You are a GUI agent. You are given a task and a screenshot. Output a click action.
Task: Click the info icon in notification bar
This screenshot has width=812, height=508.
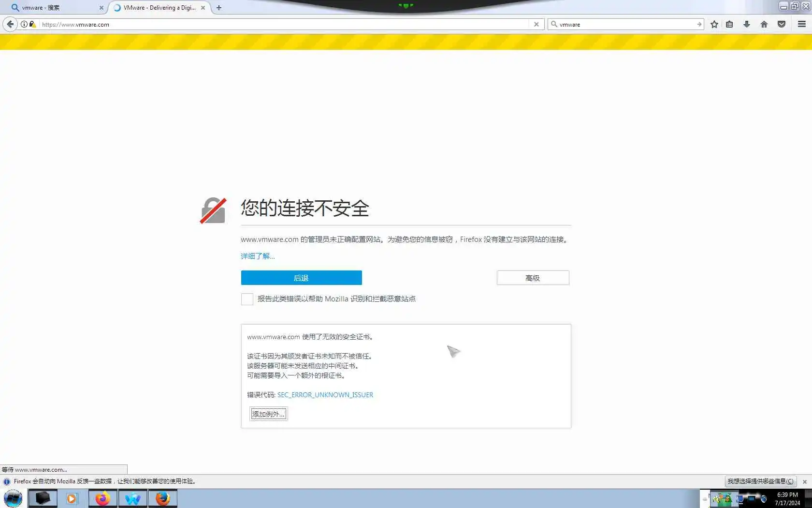click(7, 481)
